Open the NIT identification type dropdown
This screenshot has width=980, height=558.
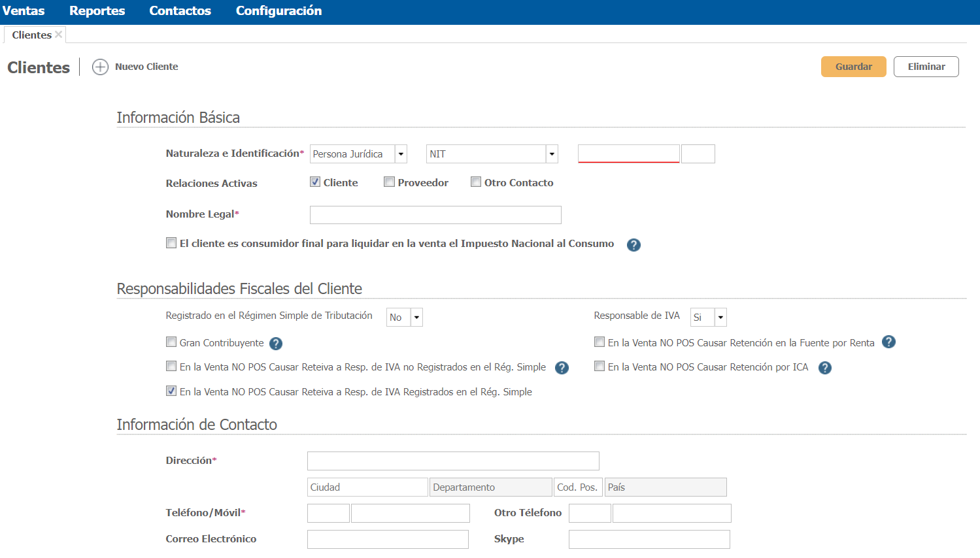[552, 154]
